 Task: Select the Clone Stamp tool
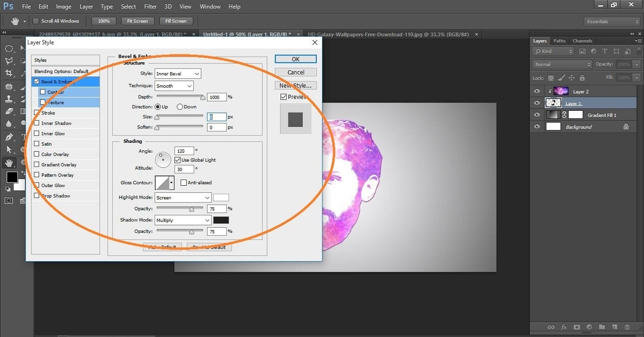pyautogui.click(x=9, y=99)
